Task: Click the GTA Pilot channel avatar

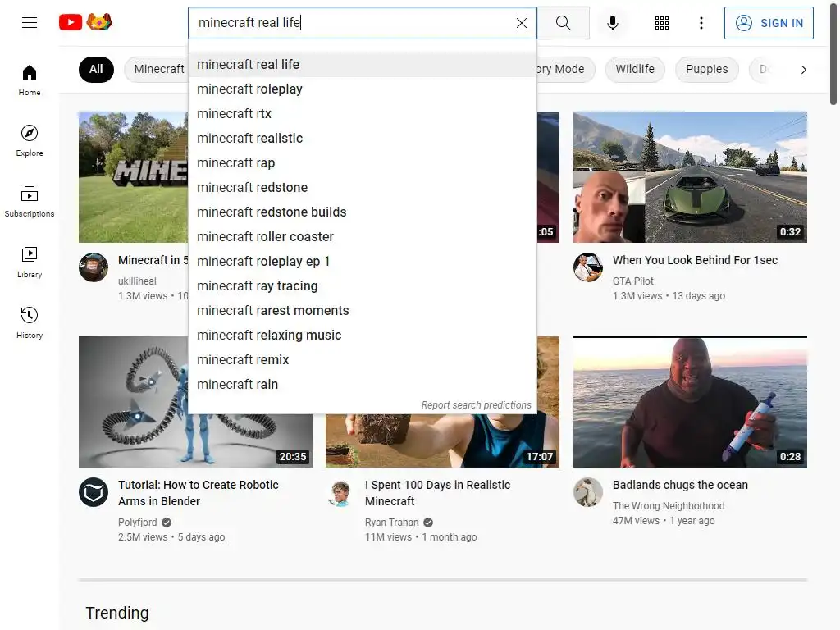Action: click(x=587, y=267)
